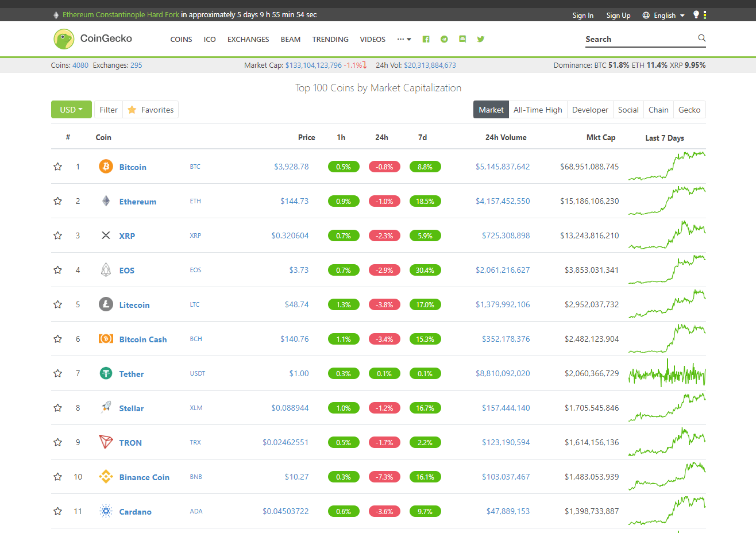756x533 pixels.
Task: Favorite Ethereum with its star
Action: tap(57, 201)
